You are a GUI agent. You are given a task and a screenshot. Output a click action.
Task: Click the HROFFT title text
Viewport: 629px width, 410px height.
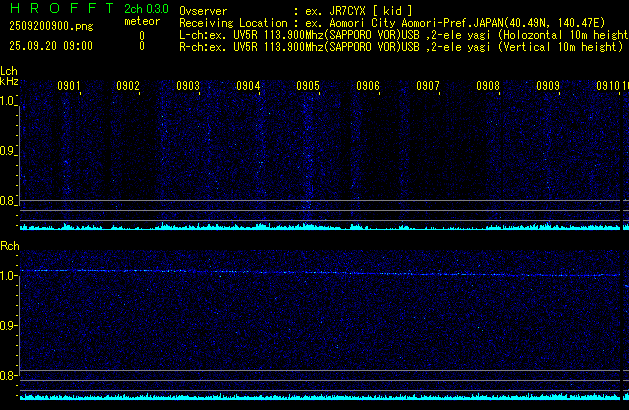click(x=60, y=9)
